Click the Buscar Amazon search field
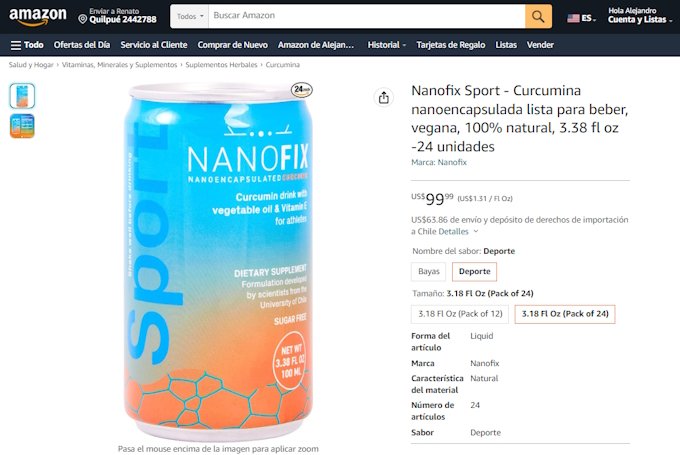Image resolution: width=680 pixels, height=455 pixels. coord(366,16)
